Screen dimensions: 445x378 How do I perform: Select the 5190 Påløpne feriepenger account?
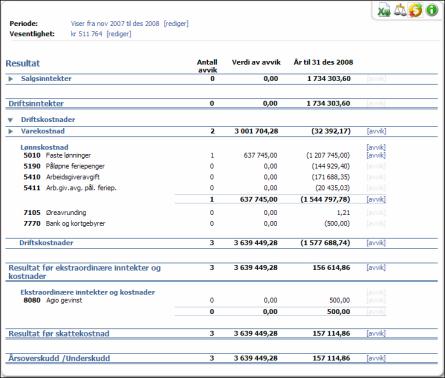point(64,166)
